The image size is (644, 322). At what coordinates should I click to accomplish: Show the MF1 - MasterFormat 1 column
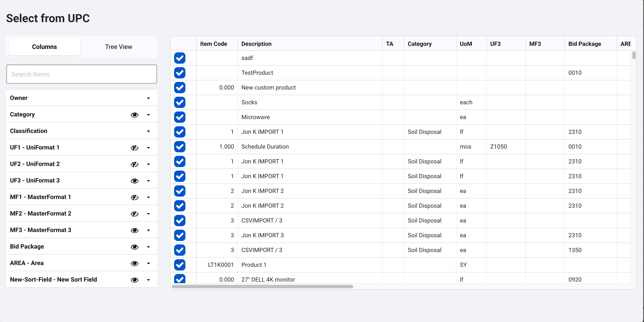pos(134,197)
